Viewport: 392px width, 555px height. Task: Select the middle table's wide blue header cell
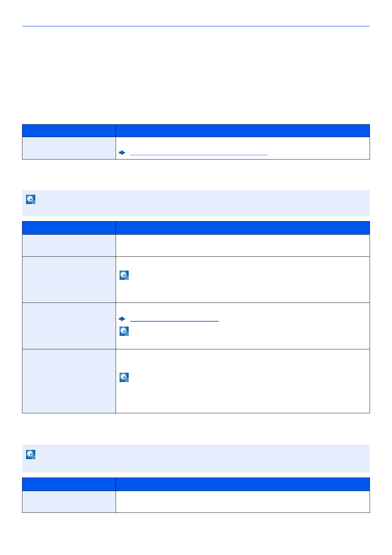[x=243, y=228]
